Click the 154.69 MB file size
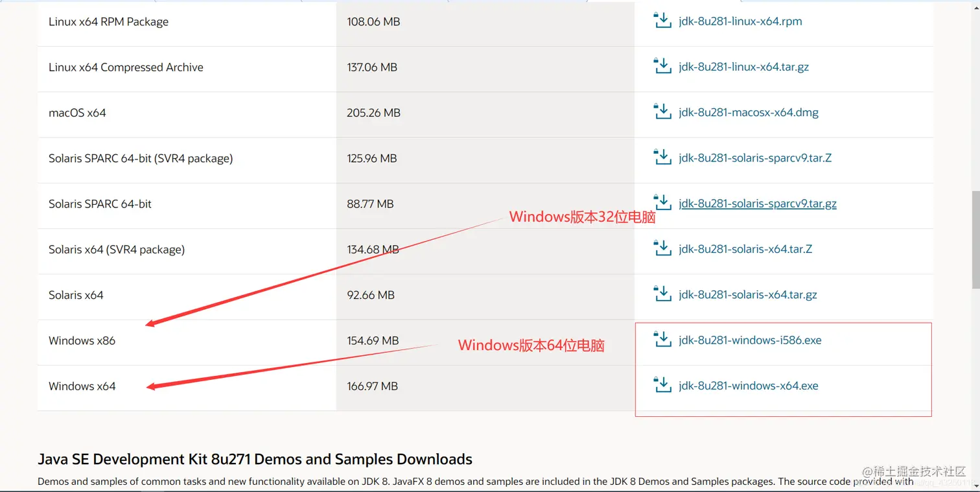Viewport: 980px width, 492px height. [x=373, y=340]
